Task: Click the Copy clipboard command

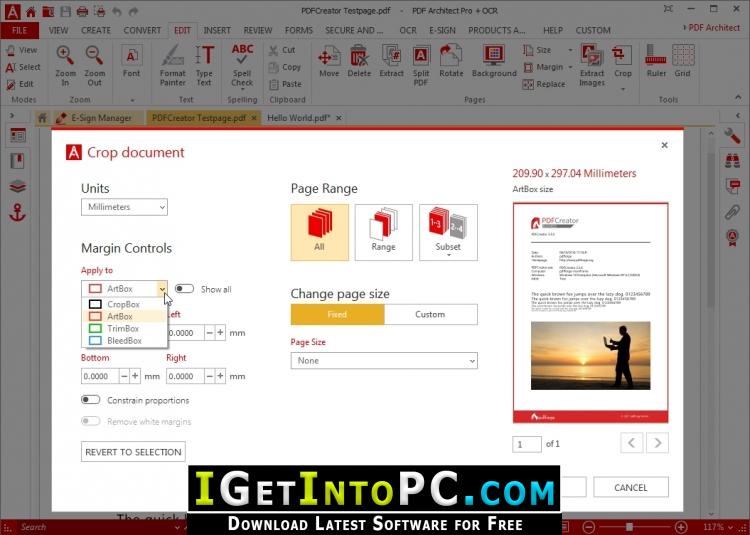Action: (x=285, y=67)
